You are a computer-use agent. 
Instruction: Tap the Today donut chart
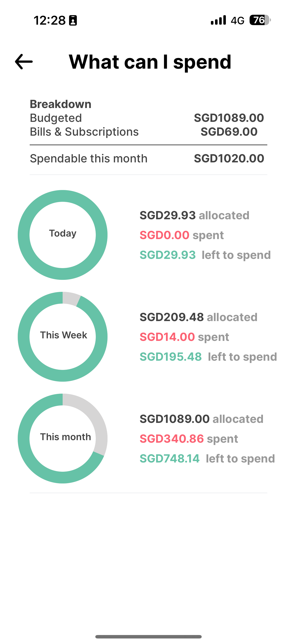[x=62, y=235]
